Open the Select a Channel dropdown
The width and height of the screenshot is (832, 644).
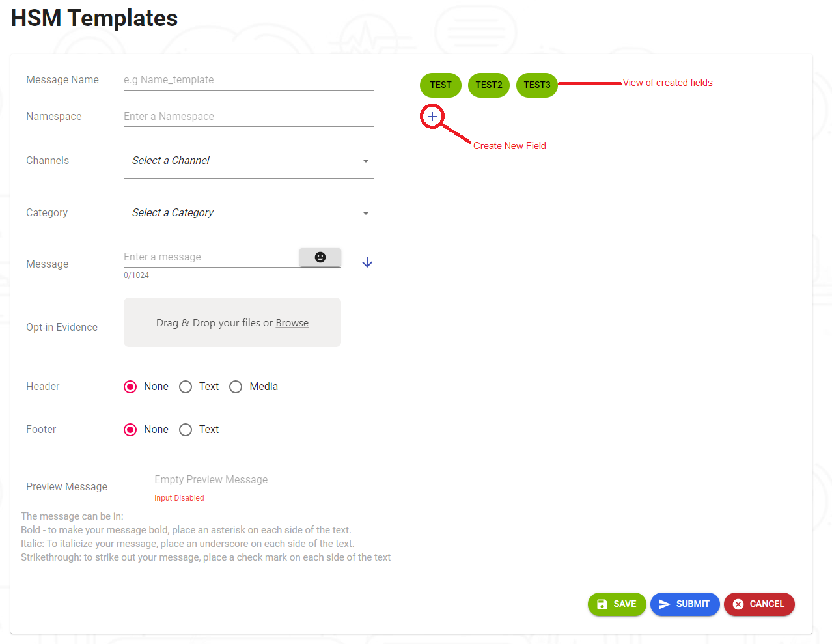248,161
